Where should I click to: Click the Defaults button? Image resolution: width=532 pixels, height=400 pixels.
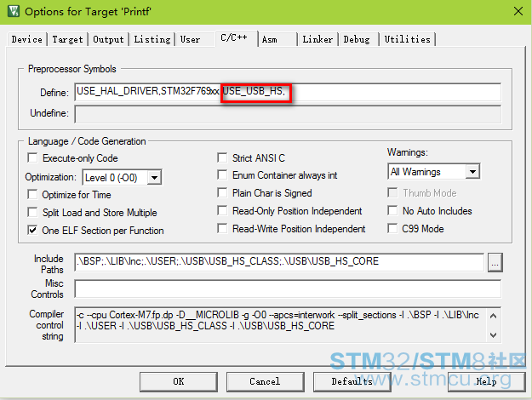pyautogui.click(x=352, y=381)
